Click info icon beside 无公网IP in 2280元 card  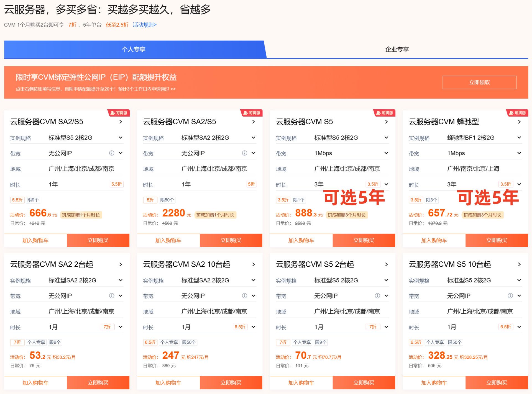(x=244, y=153)
